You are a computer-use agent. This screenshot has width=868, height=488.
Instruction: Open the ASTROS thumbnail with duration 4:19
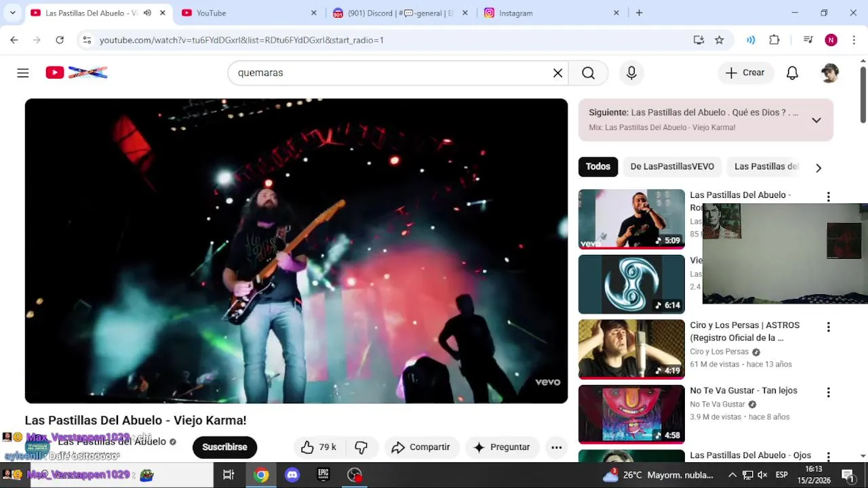[x=631, y=349]
